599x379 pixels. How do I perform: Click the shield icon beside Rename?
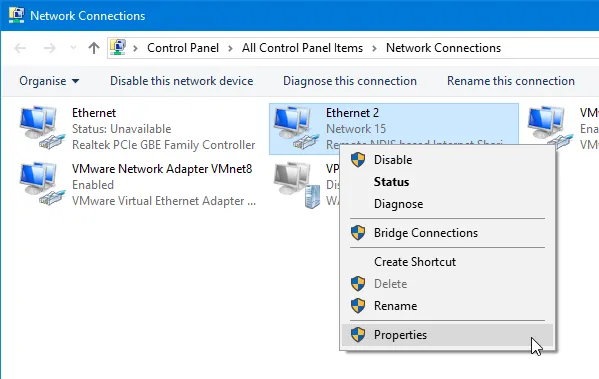point(358,306)
